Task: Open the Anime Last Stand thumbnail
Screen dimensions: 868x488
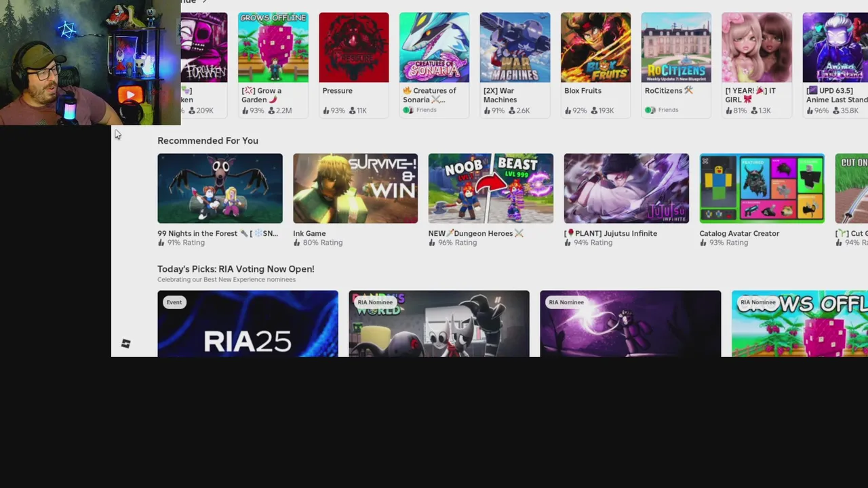Action: [835, 47]
